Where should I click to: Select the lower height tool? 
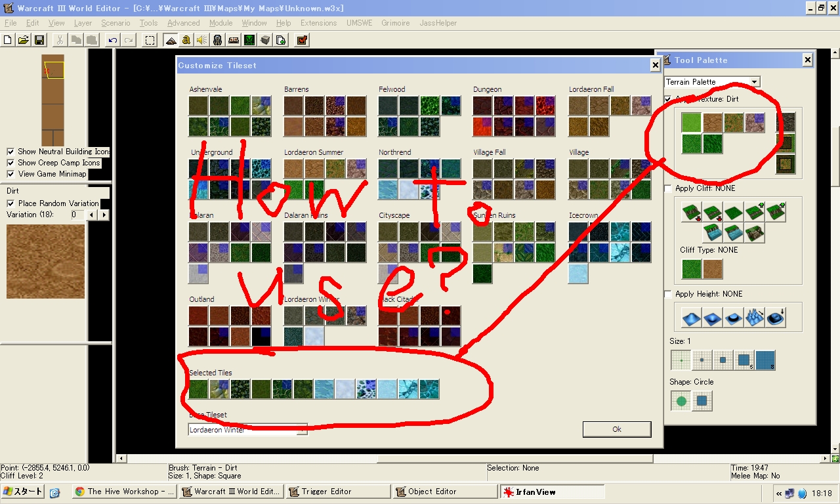click(x=713, y=318)
